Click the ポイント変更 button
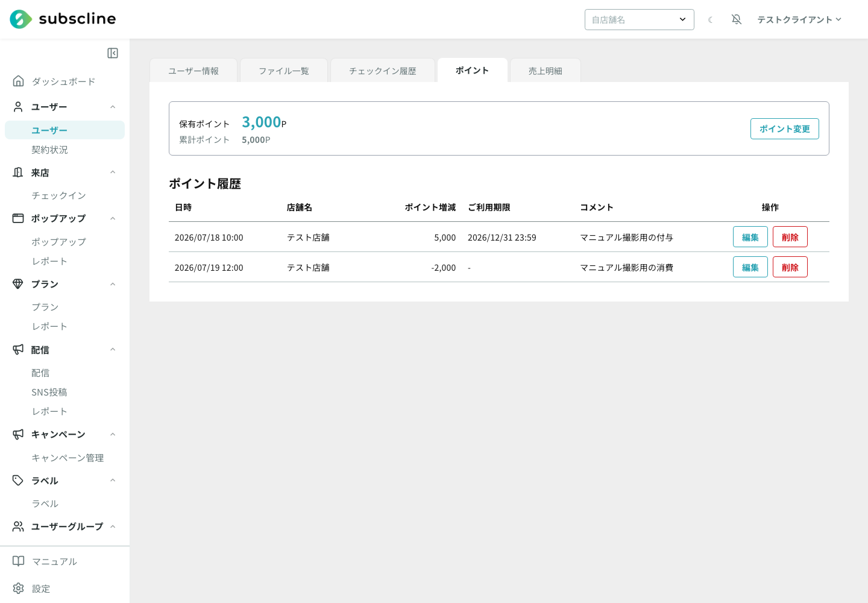The width and height of the screenshot is (868, 603). click(x=785, y=128)
